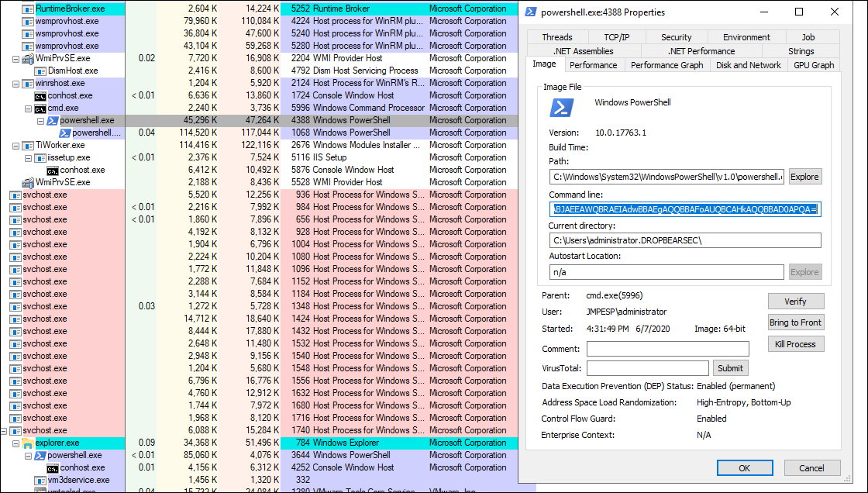868x493 pixels.
Task: Click the vm3dservice.exe process icon
Action: tap(40, 481)
